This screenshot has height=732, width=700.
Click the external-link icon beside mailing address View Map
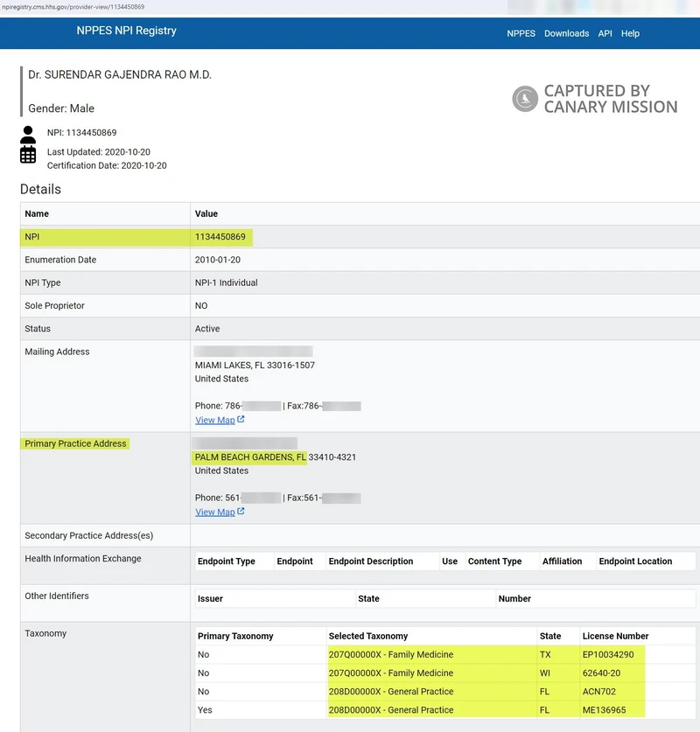pyautogui.click(x=241, y=419)
